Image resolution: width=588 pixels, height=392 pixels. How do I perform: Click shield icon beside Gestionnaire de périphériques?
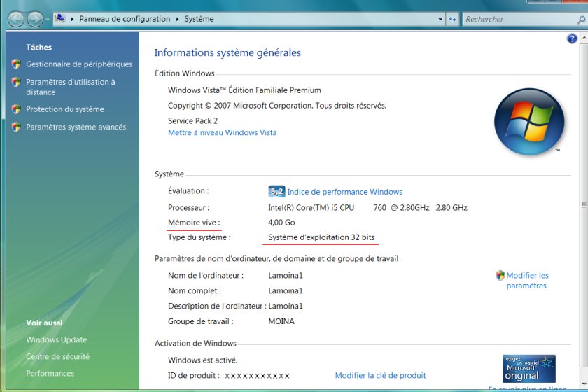(16, 64)
